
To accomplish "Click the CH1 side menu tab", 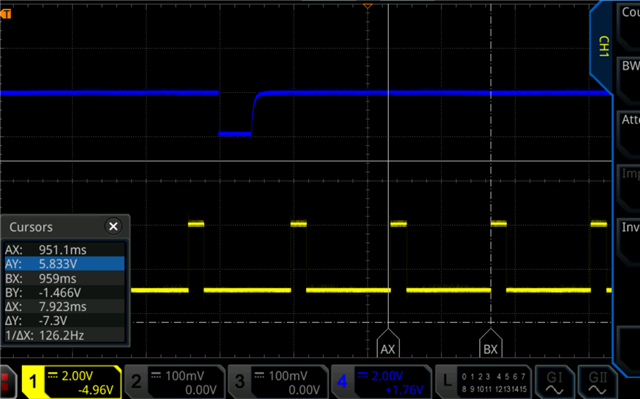I will (603, 47).
